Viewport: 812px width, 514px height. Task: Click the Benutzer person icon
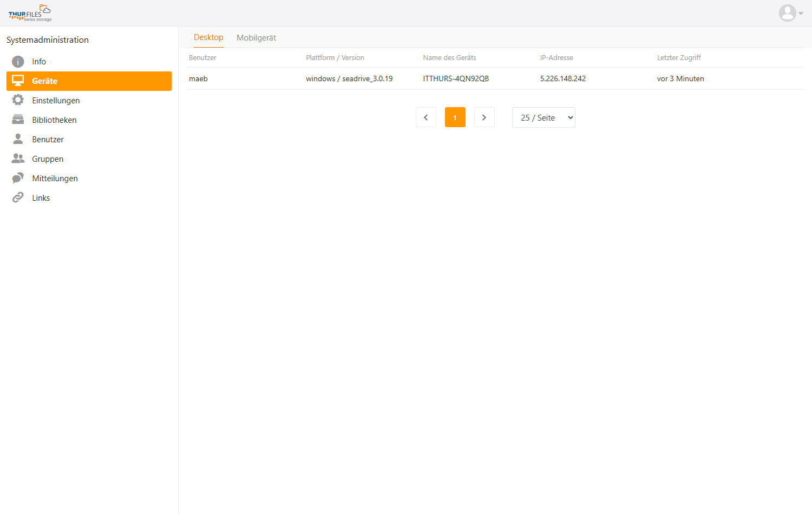point(18,139)
